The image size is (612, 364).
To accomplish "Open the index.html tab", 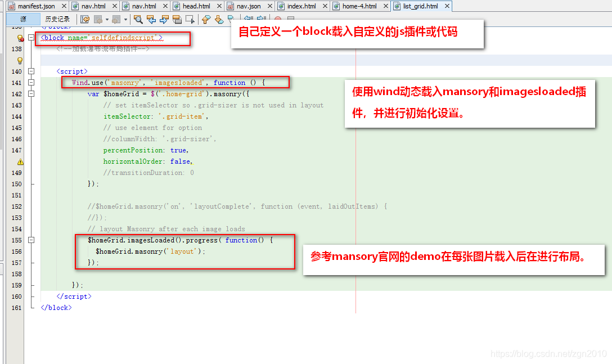I will click(x=301, y=6).
